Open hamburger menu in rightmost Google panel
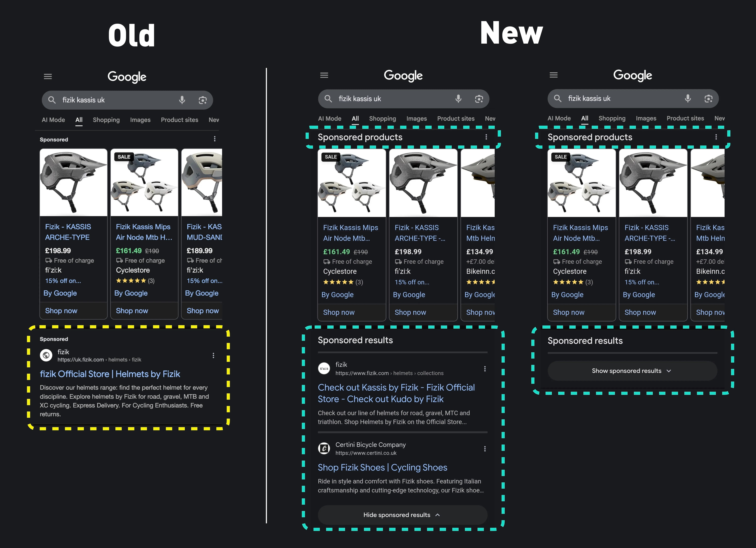 553,75
